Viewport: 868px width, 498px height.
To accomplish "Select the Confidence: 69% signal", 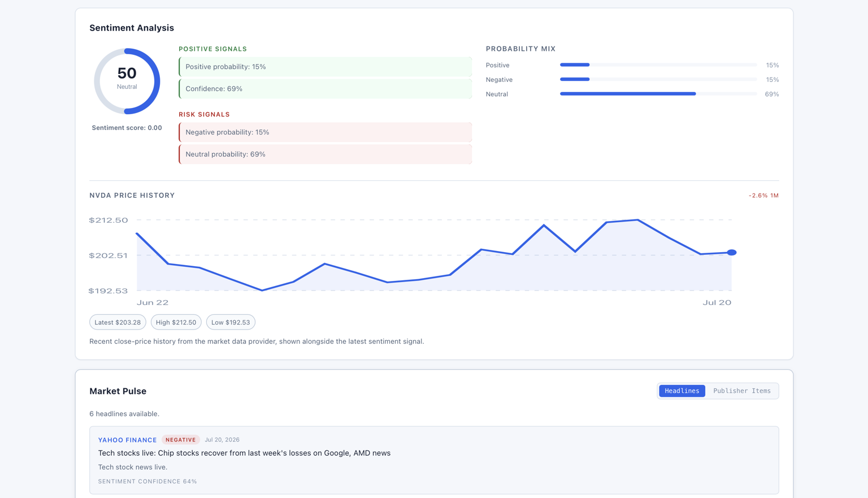I will (325, 89).
